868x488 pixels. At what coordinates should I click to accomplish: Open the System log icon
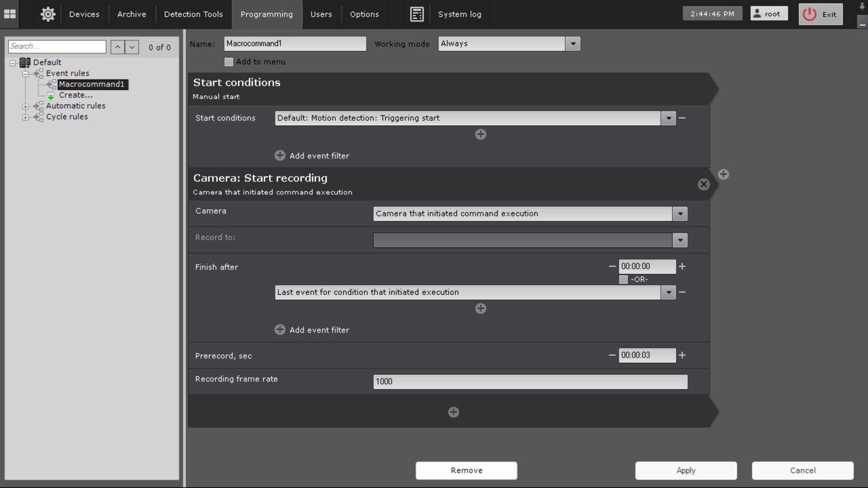tap(416, 14)
